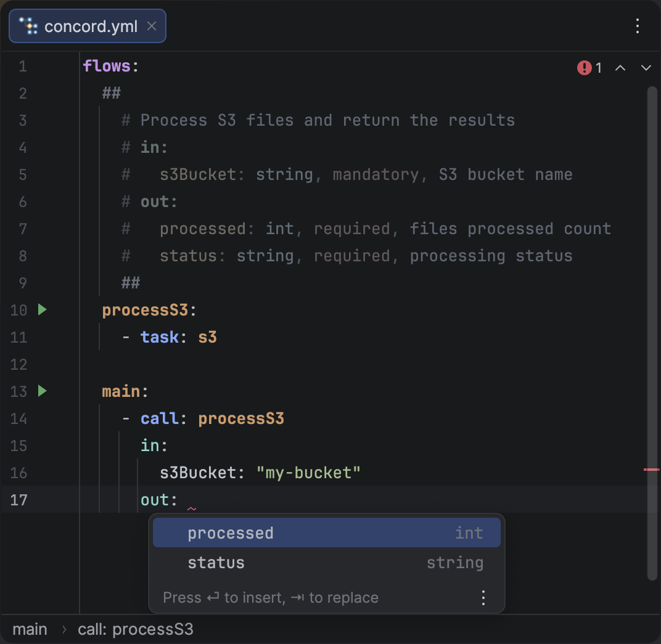Click the concord.yml file type icon
This screenshot has width=661, height=644.
tap(28, 26)
